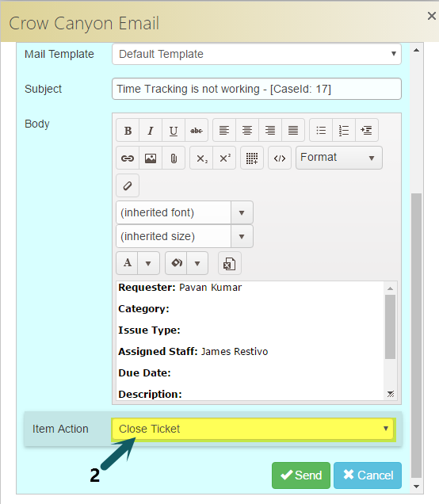Center align the body text
The image size is (439, 504).
pos(247,130)
